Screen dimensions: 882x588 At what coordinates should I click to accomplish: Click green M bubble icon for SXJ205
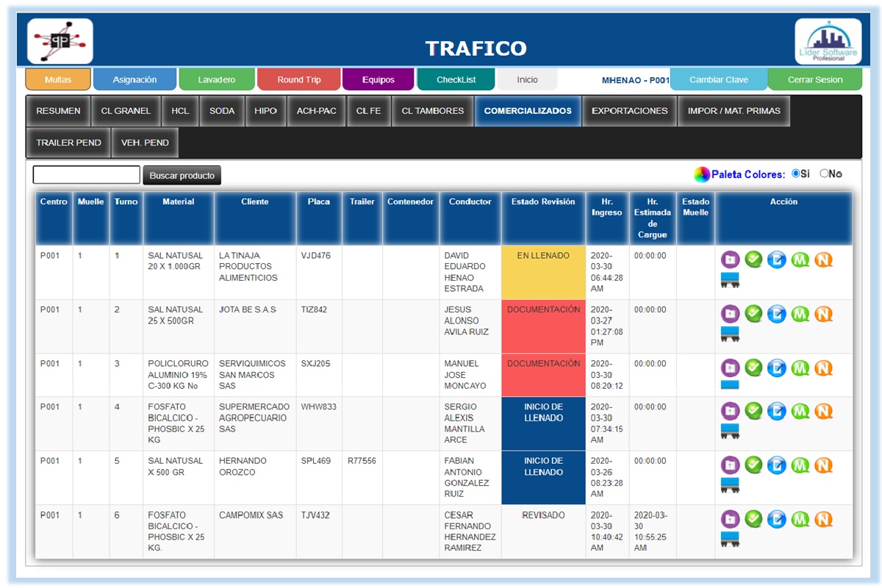pos(800,368)
